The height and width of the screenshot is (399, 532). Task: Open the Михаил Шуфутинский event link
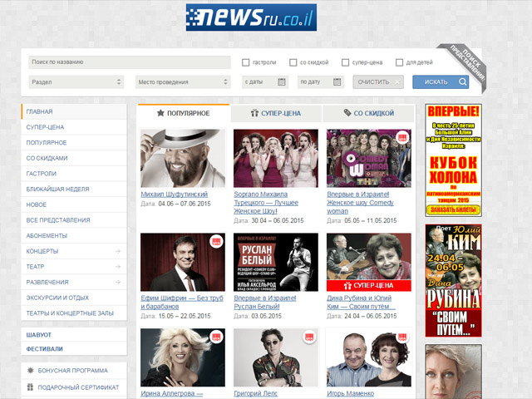pos(174,195)
